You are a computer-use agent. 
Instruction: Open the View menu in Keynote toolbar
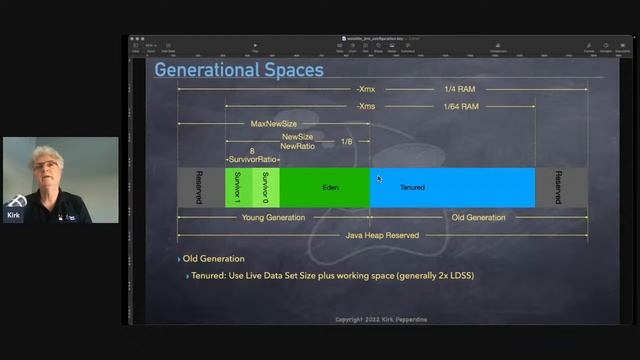point(136,48)
